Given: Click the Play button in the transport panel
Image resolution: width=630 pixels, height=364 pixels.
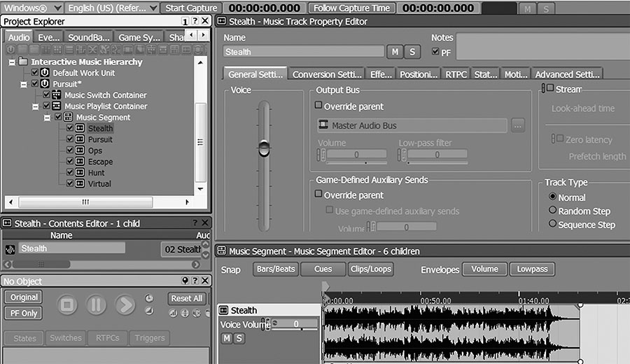Looking at the screenshot, I should click(x=125, y=305).
